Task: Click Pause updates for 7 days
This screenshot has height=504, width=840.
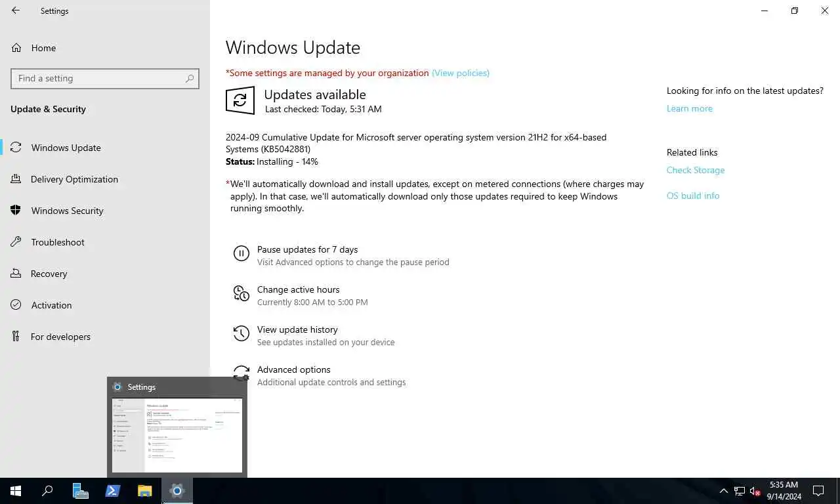Action: click(x=307, y=249)
